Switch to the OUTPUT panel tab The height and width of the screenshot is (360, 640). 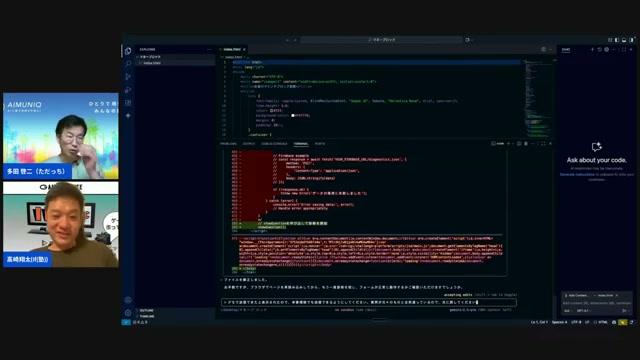click(x=249, y=144)
